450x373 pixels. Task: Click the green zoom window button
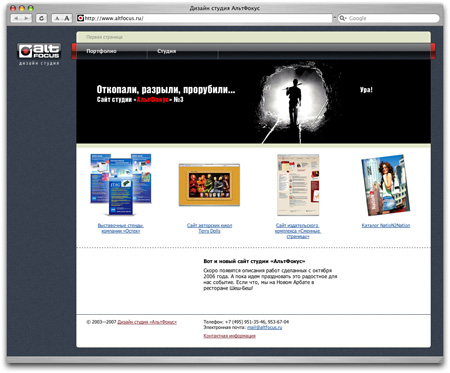(x=30, y=8)
